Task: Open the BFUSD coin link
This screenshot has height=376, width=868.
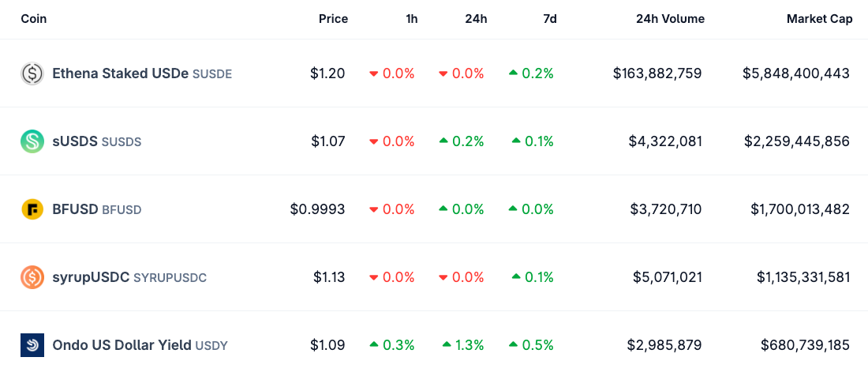Action: tap(75, 209)
